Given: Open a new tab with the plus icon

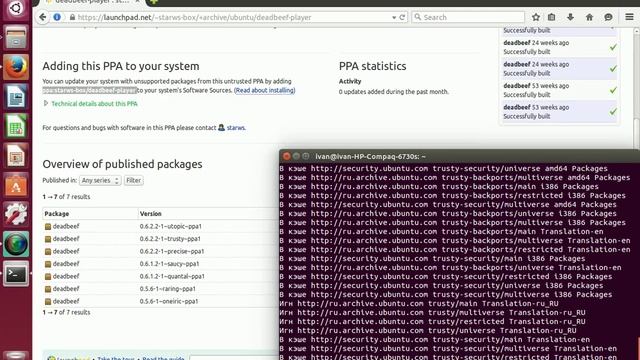Looking at the screenshot, I should point(154,2).
